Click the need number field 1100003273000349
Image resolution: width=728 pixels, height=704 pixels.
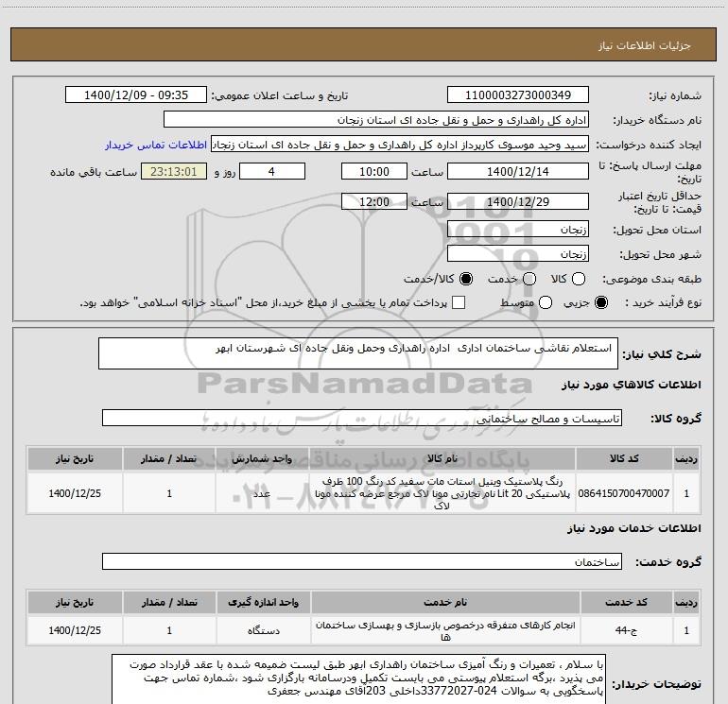[x=518, y=95]
